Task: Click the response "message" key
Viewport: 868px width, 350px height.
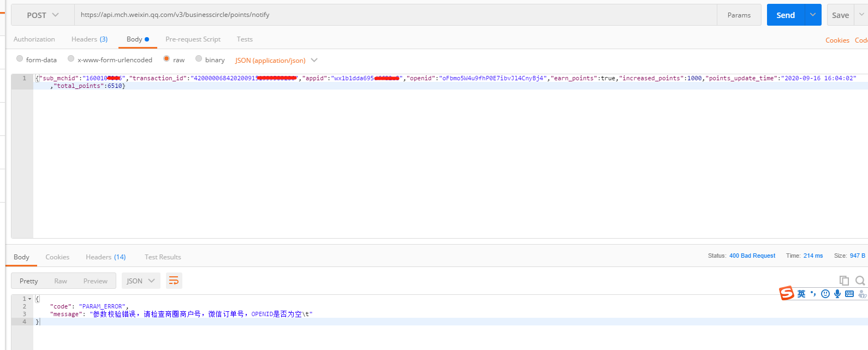Action: click(68, 314)
